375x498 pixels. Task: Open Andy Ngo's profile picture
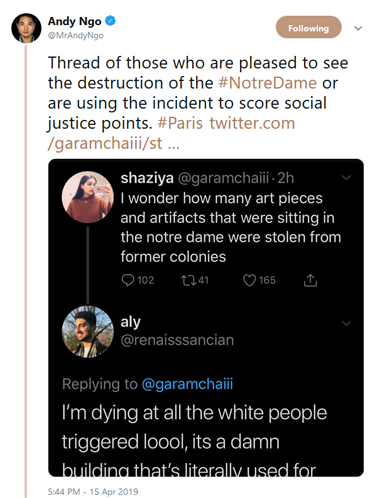click(x=26, y=28)
